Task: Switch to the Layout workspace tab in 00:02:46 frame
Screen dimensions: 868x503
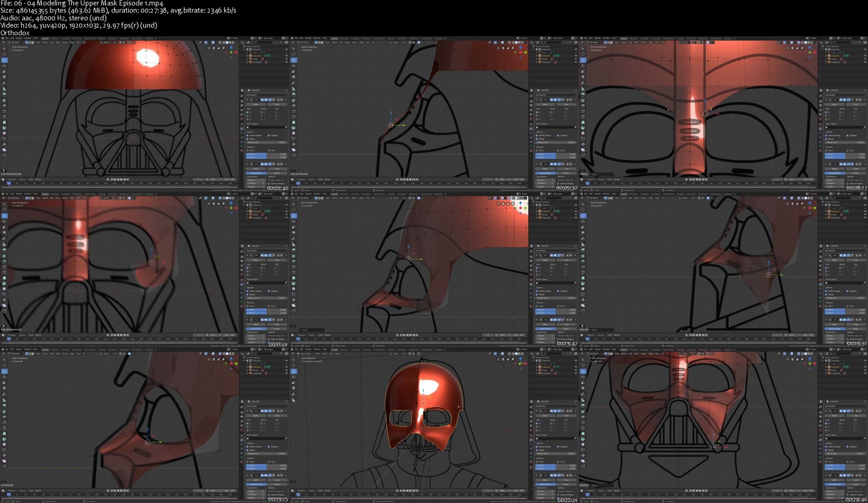Action: click(45, 38)
